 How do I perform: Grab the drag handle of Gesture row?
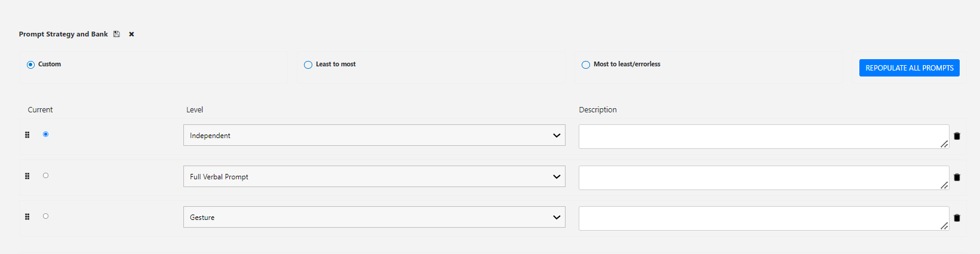point(27,217)
